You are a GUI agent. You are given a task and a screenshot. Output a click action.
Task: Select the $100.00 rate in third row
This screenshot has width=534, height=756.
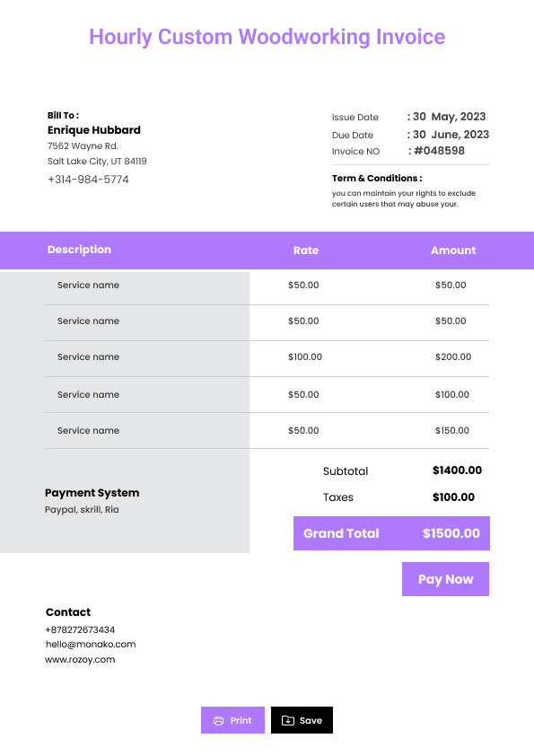pyautogui.click(x=305, y=356)
